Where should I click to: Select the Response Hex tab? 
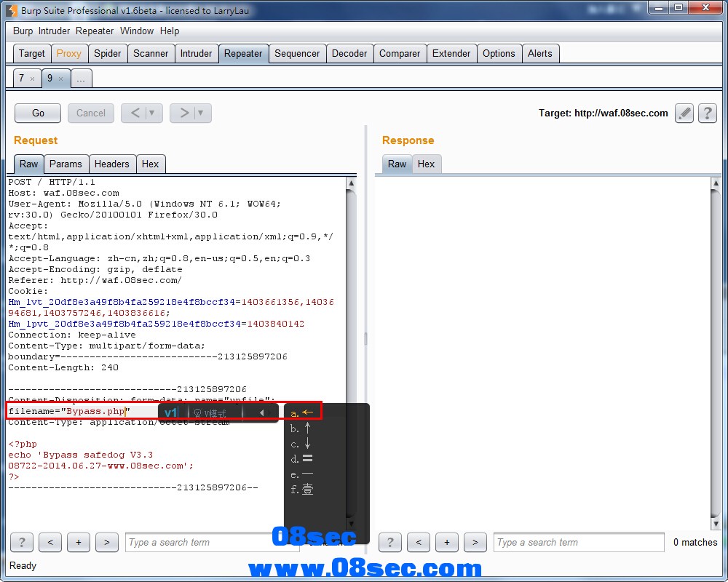[x=426, y=164]
